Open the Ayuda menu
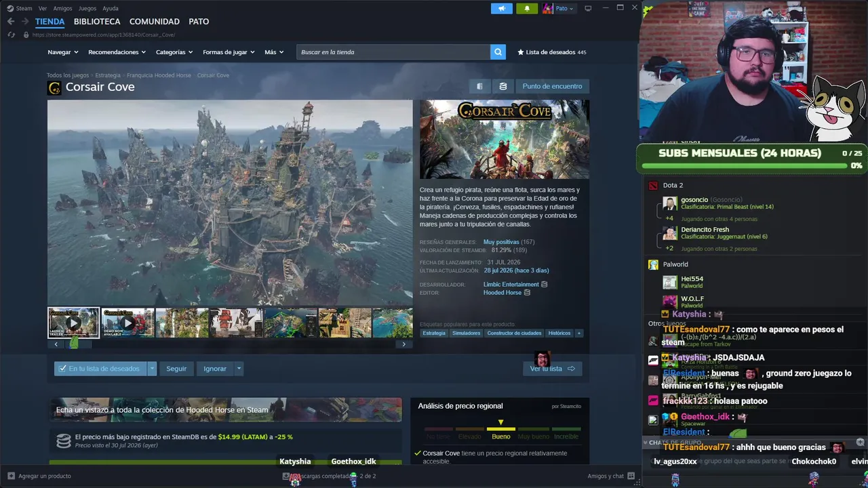The width and height of the screenshot is (868, 488). (110, 8)
